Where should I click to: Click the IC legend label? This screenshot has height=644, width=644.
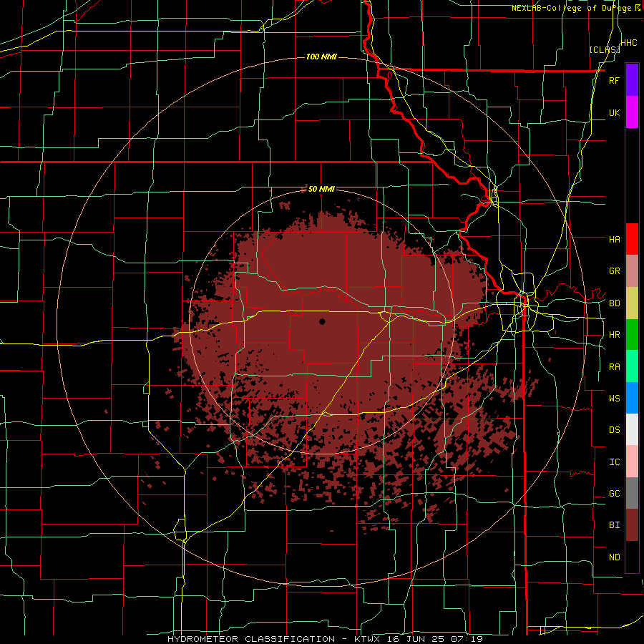(614, 462)
